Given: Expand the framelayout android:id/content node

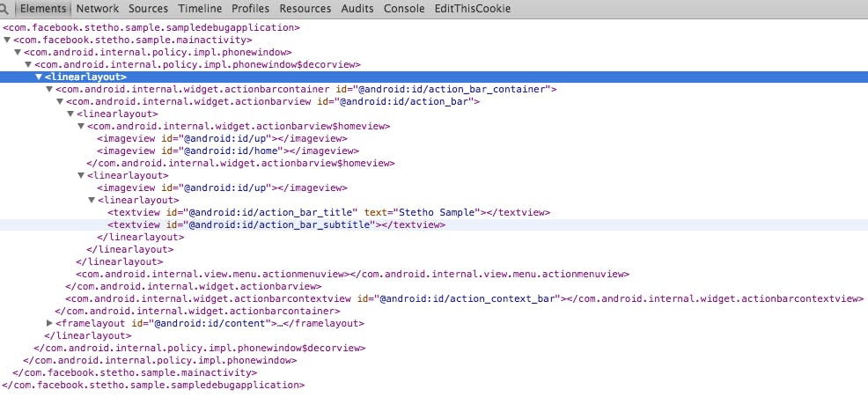Looking at the screenshot, I should (x=49, y=323).
